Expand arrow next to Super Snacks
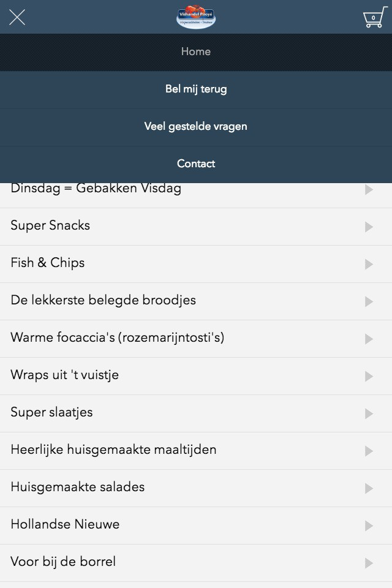This screenshot has height=588, width=392. coord(369,227)
